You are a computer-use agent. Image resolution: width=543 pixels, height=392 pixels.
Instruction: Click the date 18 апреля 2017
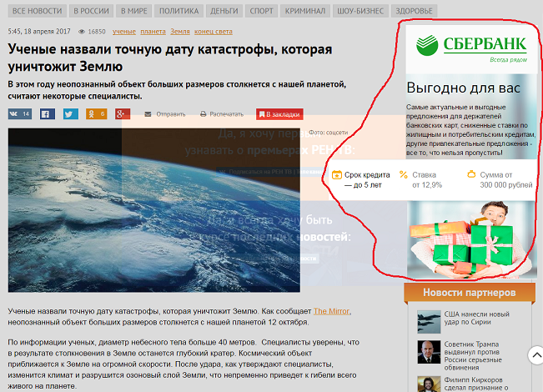[47, 32]
